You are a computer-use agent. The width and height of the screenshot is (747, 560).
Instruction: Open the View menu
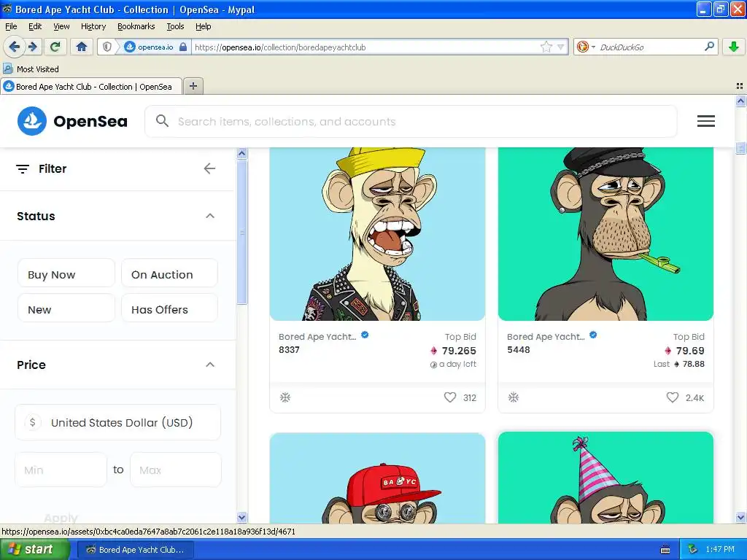coord(61,26)
